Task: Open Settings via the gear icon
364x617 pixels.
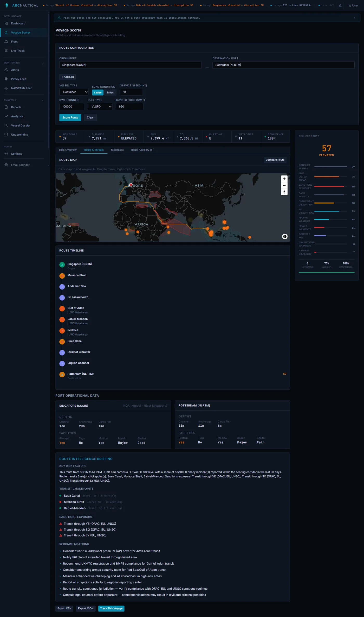Action: coord(6,154)
